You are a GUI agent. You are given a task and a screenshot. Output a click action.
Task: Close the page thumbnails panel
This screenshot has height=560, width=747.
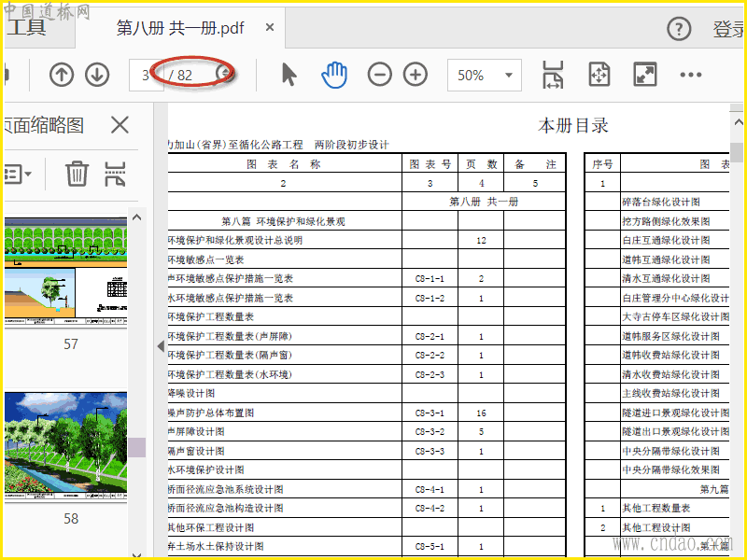point(120,125)
